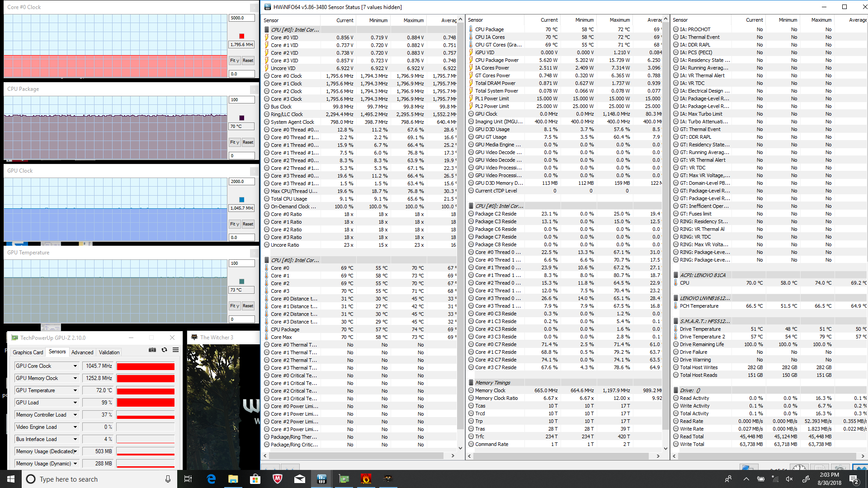Image resolution: width=868 pixels, height=488 pixels.
Task: Select the Drive Remaining Life sensor row
Action: [769, 344]
